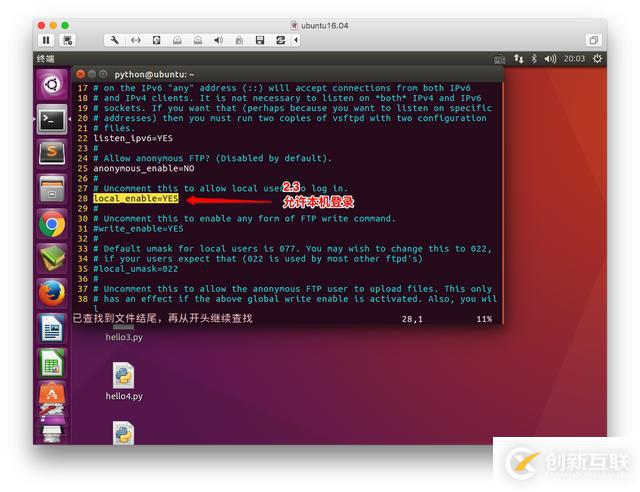Switch to single window view button
Screen dimensions: 640x492
tap(593, 40)
